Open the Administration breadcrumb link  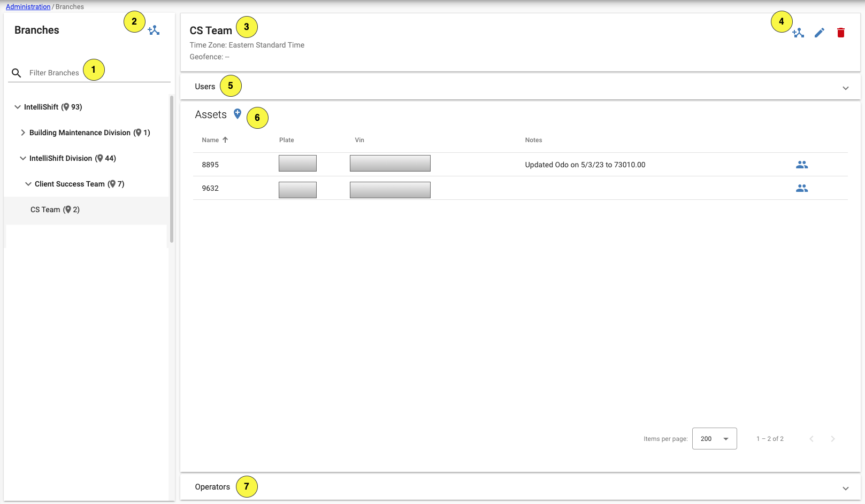click(x=28, y=7)
